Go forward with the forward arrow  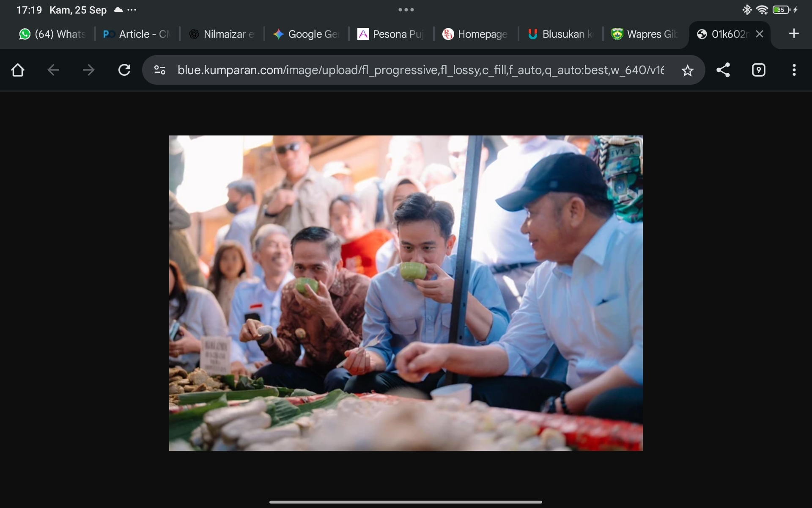tap(88, 70)
